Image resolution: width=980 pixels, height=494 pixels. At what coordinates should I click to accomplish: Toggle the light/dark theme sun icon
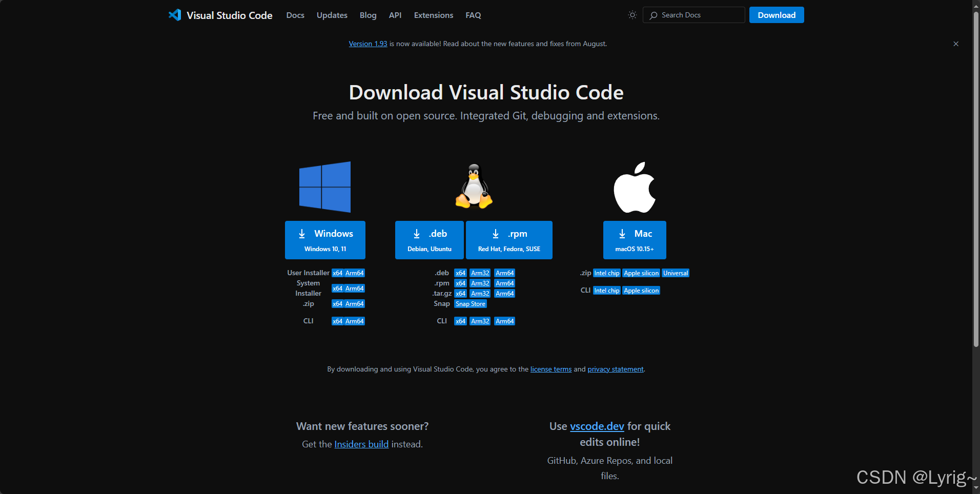click(x=632, y=15)
